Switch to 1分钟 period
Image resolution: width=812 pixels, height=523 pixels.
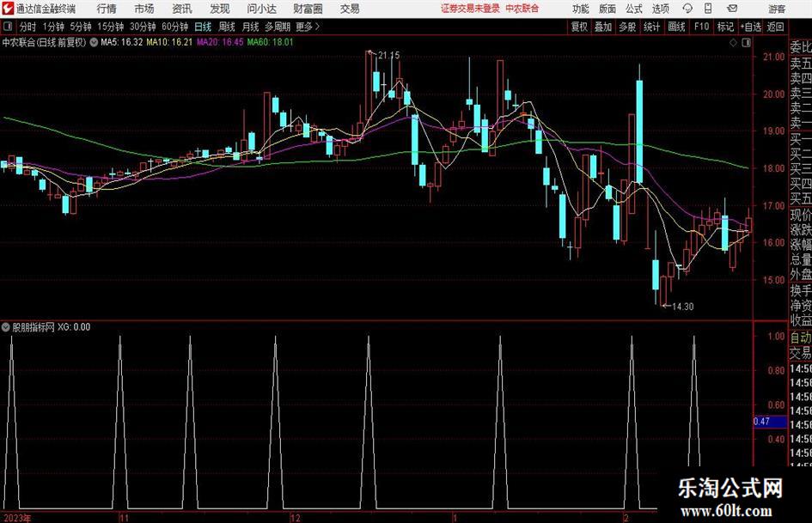(x=53, y=27)
